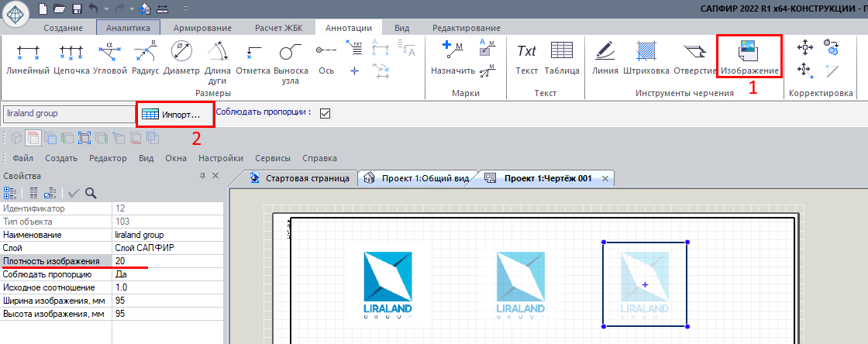Select the Текст annotation tool

click(527, 58)
